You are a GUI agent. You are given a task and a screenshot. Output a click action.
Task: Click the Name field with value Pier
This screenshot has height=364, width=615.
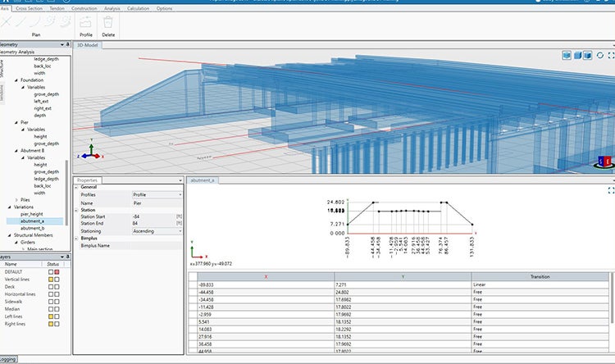(x=157, y=203)
